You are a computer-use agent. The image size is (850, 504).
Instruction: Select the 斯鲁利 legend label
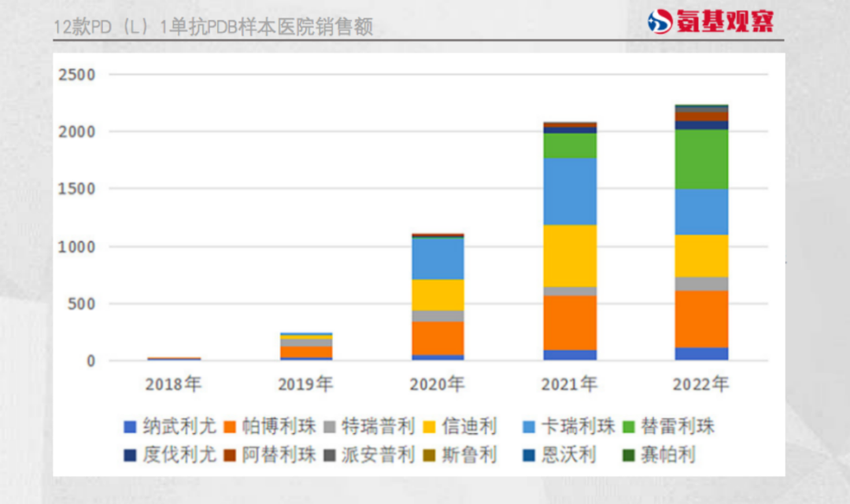[x=469, y=454]
